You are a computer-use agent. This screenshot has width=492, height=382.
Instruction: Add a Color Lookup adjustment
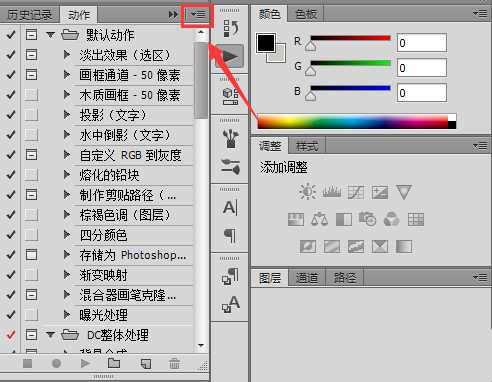(416, 219)
